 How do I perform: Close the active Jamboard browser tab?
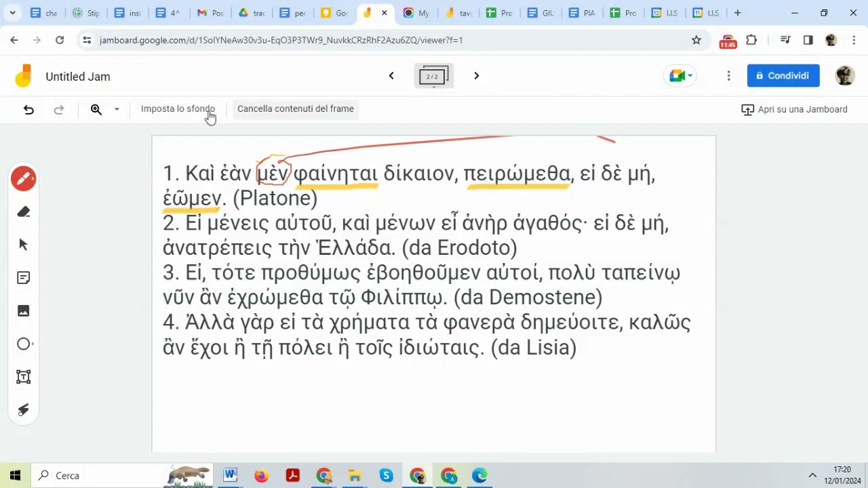384,13
